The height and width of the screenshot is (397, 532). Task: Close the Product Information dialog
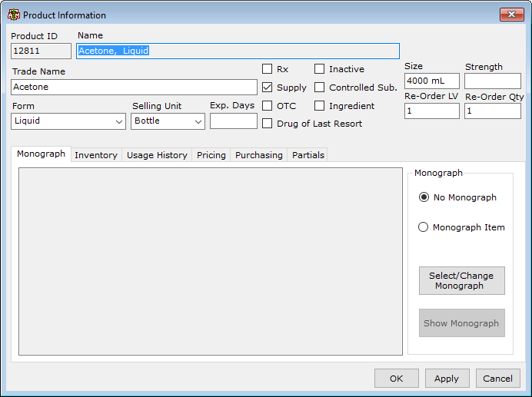pyautogui.click(x=511, y=15)
